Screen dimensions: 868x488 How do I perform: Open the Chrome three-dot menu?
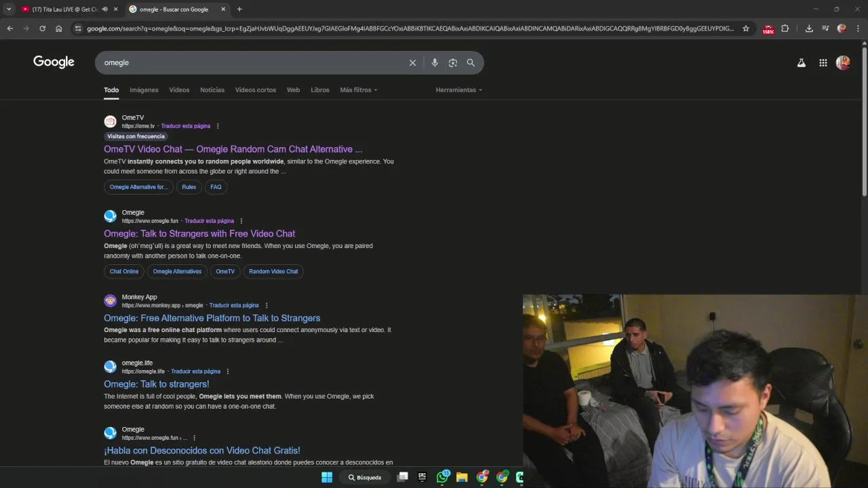(859, 28)
